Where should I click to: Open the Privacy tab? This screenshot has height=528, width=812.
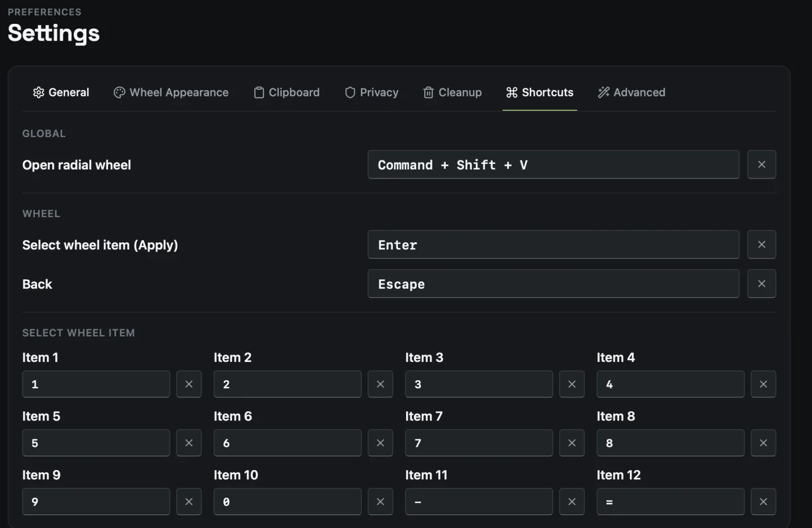(371, 92)
